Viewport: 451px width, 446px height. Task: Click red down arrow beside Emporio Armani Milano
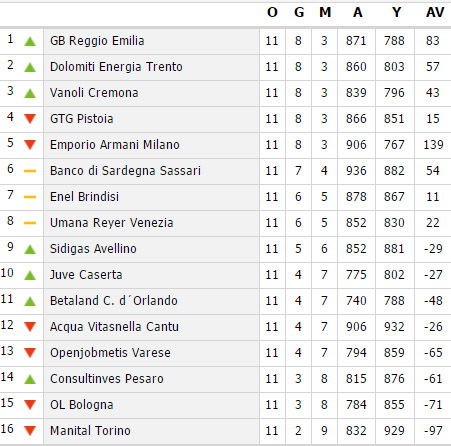[x=30, y=145]
